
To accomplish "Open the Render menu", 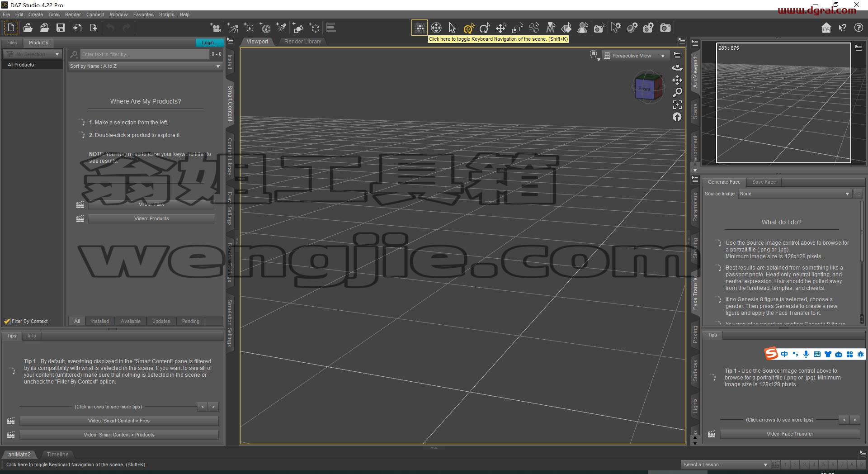I will (x=73, y=14).
